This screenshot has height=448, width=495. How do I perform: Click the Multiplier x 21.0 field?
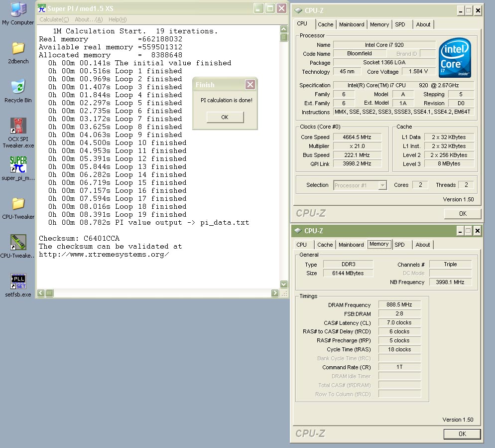[x=357, y=146]
